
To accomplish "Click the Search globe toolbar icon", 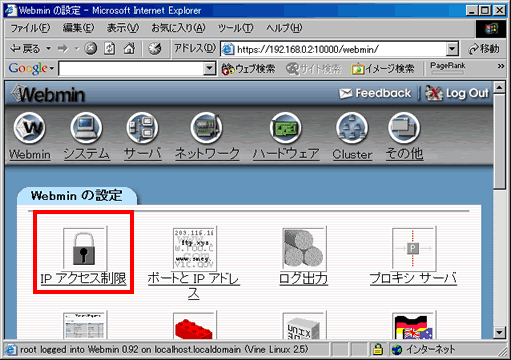I will coord(155,49).
